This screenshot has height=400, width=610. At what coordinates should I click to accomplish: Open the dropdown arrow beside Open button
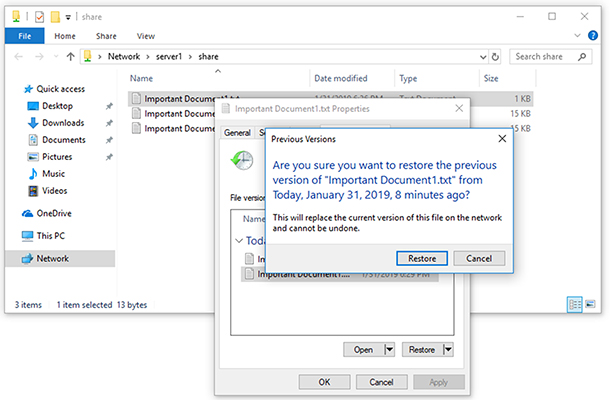(x=390, y=349)
